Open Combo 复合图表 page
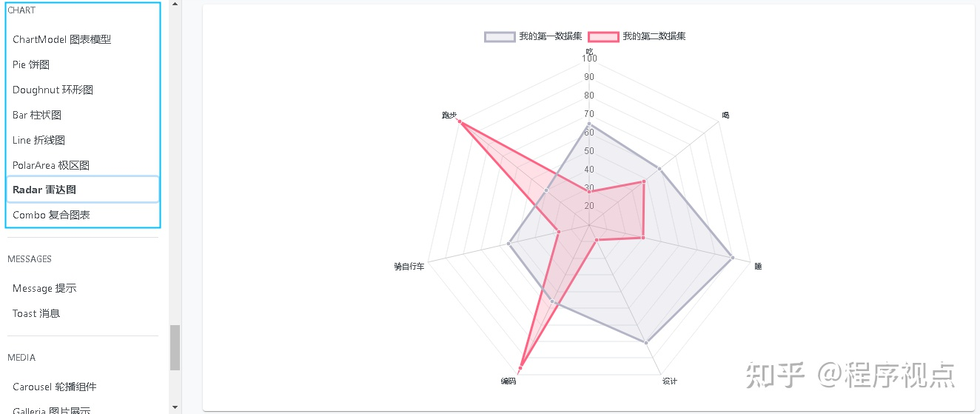 [x=51, y=215]
